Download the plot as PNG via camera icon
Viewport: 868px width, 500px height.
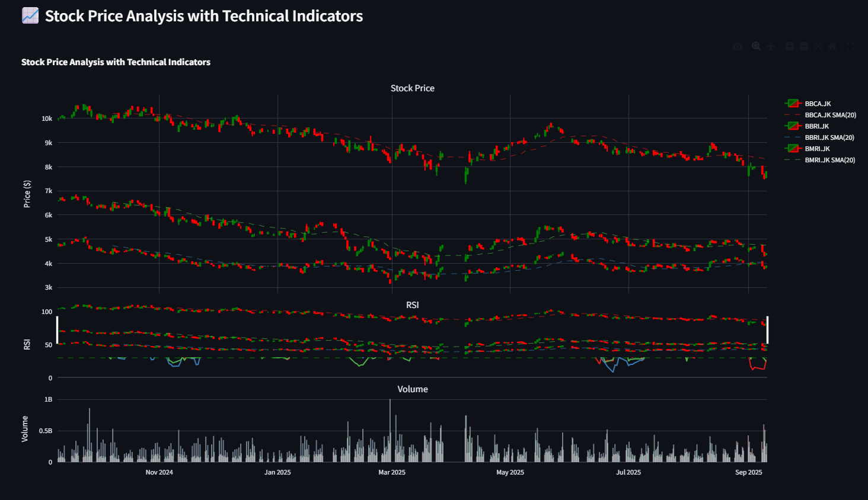coord(738,46)
